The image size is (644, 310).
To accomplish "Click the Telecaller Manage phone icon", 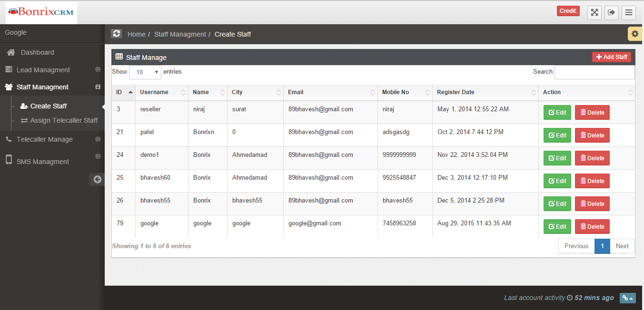I will pos(9,139).
